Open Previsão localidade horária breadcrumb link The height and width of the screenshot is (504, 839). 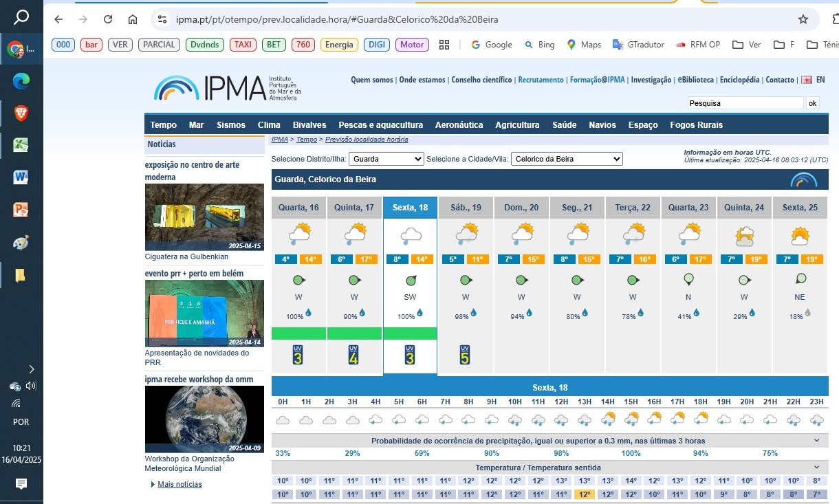367,140
